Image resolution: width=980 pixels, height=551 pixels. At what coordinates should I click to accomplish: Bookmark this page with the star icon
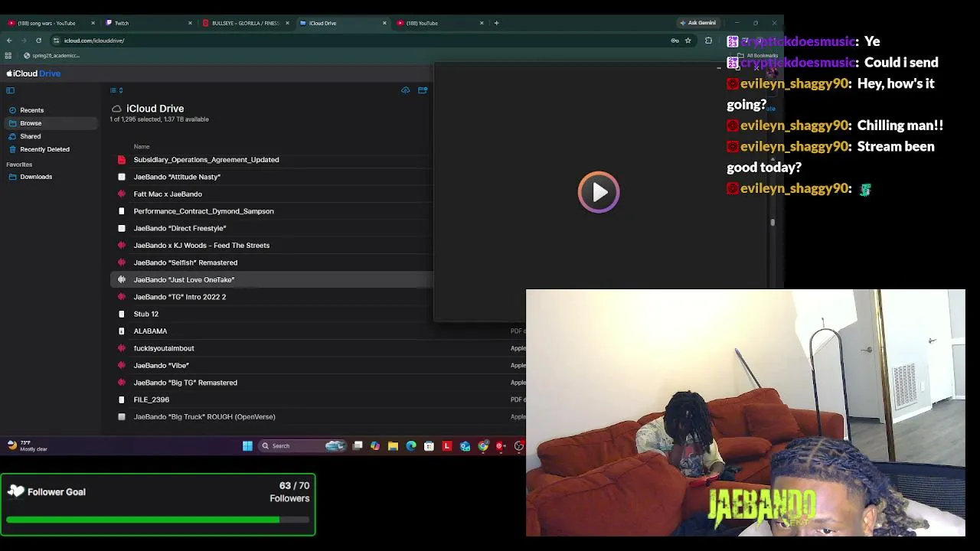688,41
